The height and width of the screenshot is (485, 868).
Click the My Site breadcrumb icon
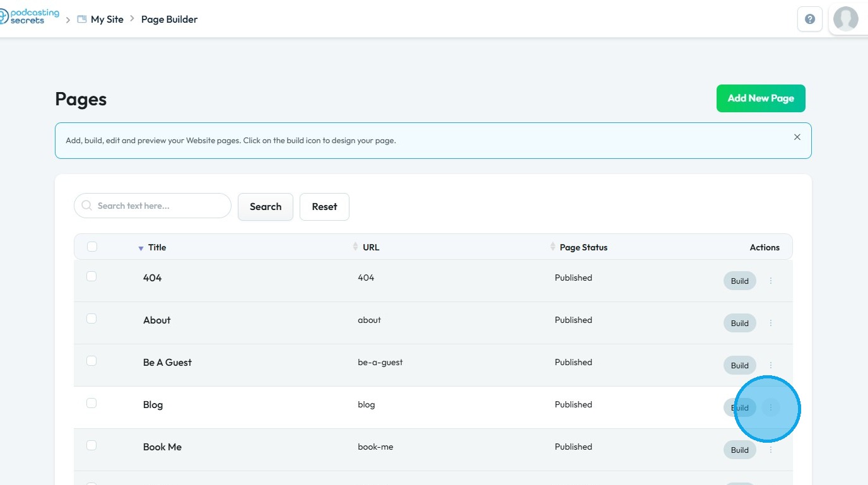pos(82,20)
